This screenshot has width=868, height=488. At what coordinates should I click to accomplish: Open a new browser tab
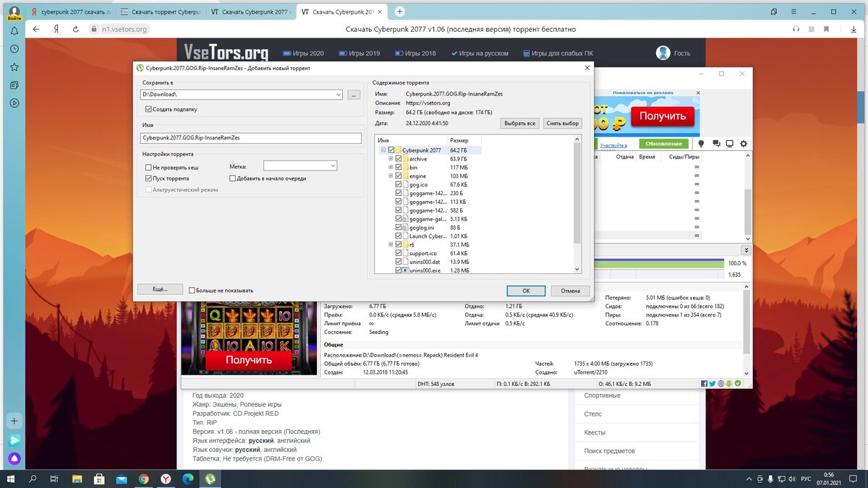click(400, 12)
